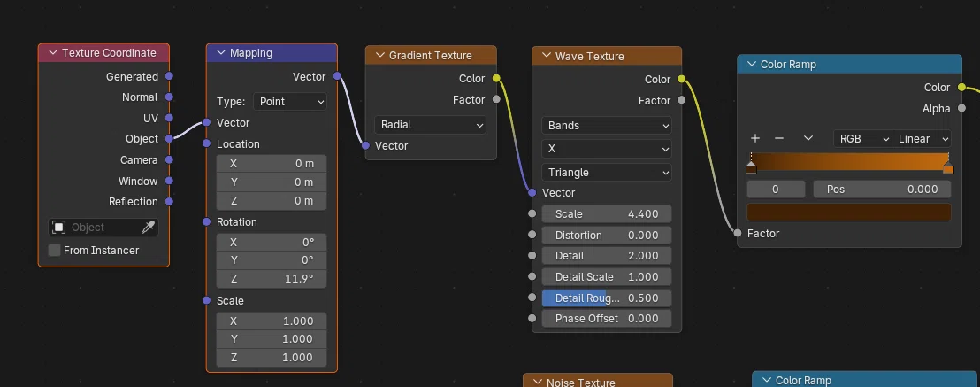Image resolution: width=980 pixels, height=387 pixels.
Task: Click the Wave Texture Color output socket
Action: (x=681, y=79)
